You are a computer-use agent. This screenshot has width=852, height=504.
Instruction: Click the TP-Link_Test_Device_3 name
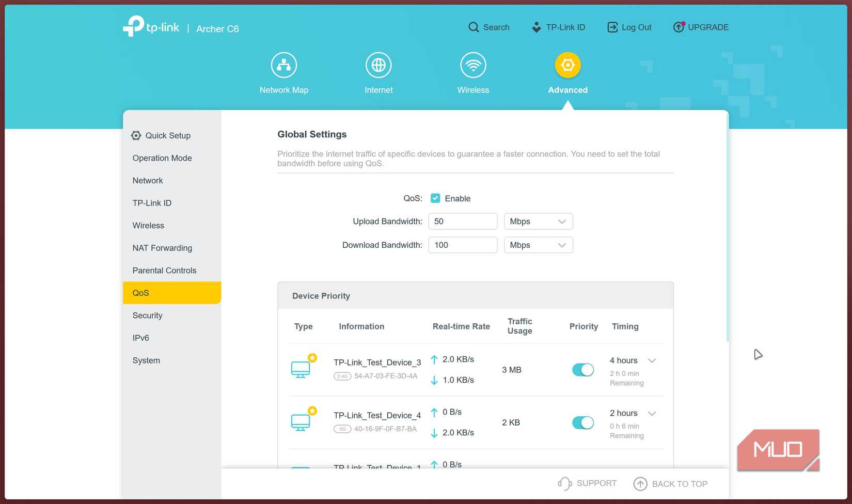coord(377,363)
